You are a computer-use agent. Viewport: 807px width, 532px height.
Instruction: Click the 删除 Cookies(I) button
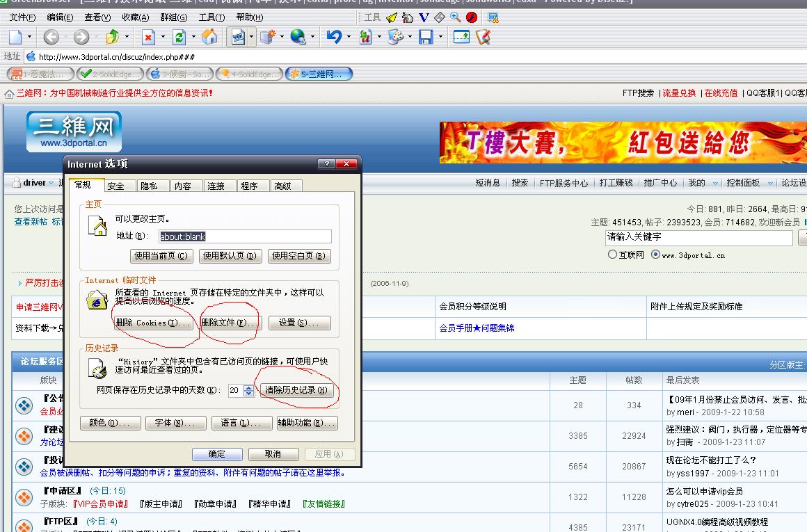pyautogui.click(x=153, y=323)
